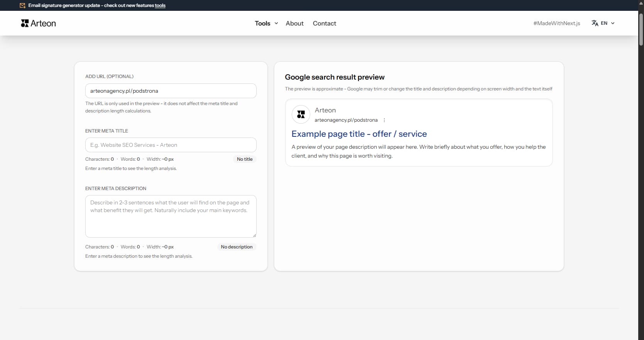This screenshot has height=340, width=644.
Task: Click the preview description text snippet
Action: (x=419, y=151)
